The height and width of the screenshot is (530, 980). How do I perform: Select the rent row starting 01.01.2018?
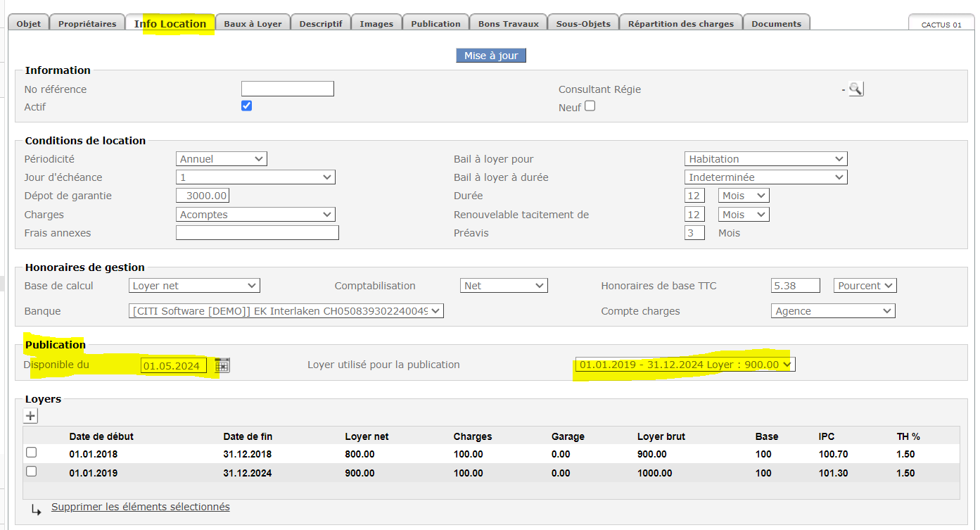(x=31, y=453)
